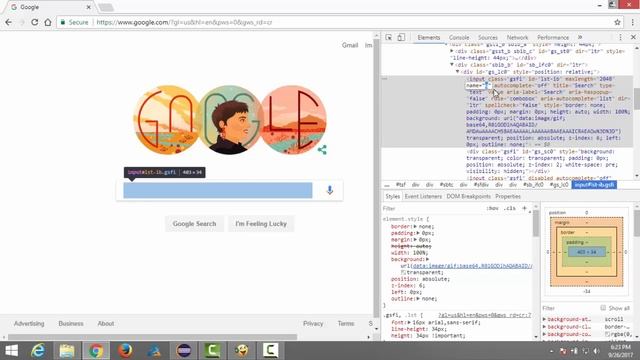Open volume control in system tray
Image resolution: width=640 pixels, height=360 pixels.
click(596, 351)
